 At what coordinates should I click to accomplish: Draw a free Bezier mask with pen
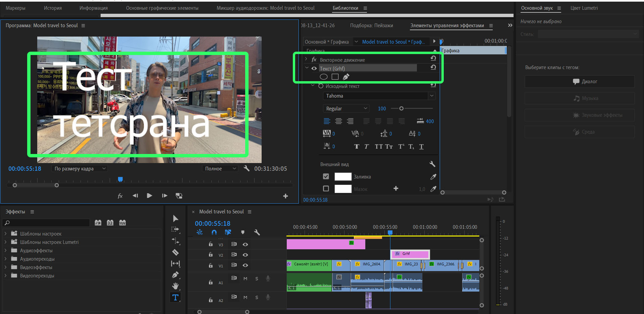pos(346,77)
